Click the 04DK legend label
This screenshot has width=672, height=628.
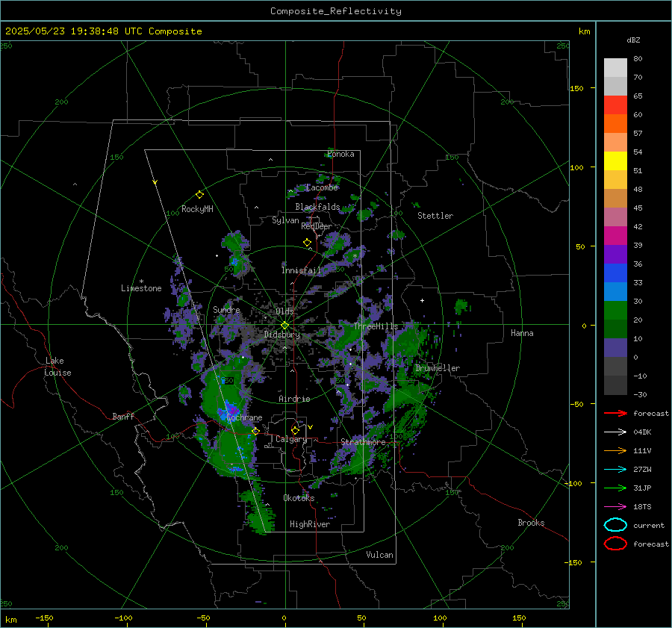[642, 432]
